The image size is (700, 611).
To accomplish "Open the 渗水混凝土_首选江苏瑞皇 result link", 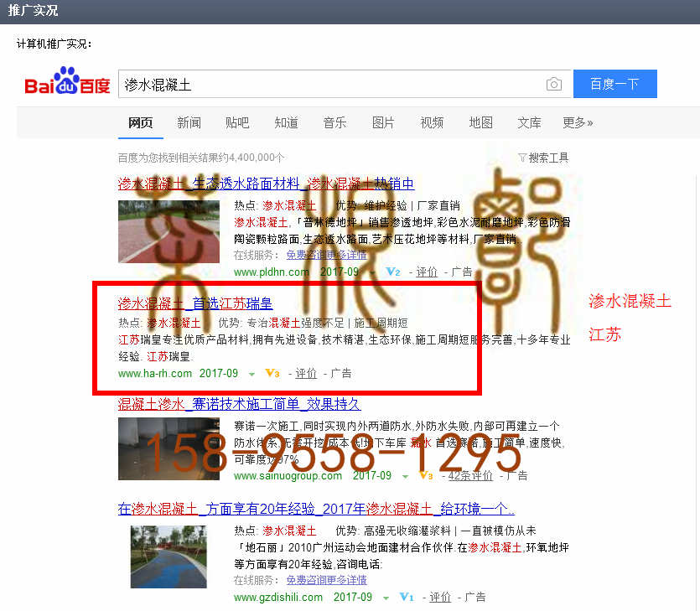I will click(195, 303).
